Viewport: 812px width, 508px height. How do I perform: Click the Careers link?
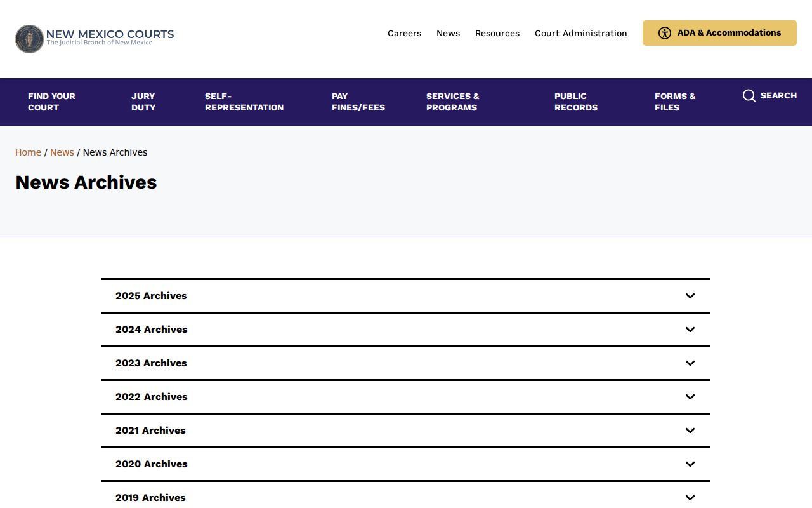click(404, 33)
